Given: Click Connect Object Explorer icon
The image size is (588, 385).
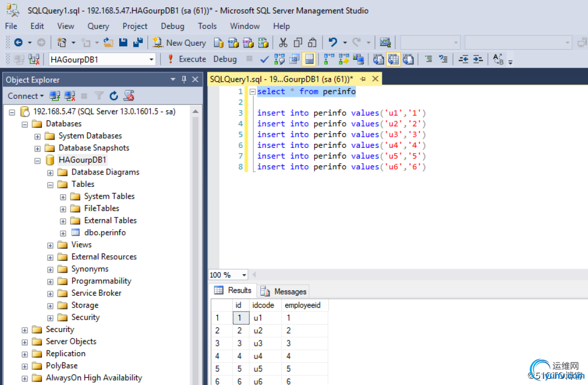Looking at the screenshot, I should point(55,96).
